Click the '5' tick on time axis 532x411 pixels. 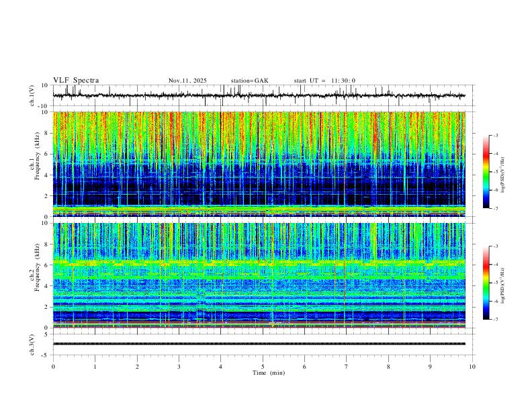(x=263, y=367)
